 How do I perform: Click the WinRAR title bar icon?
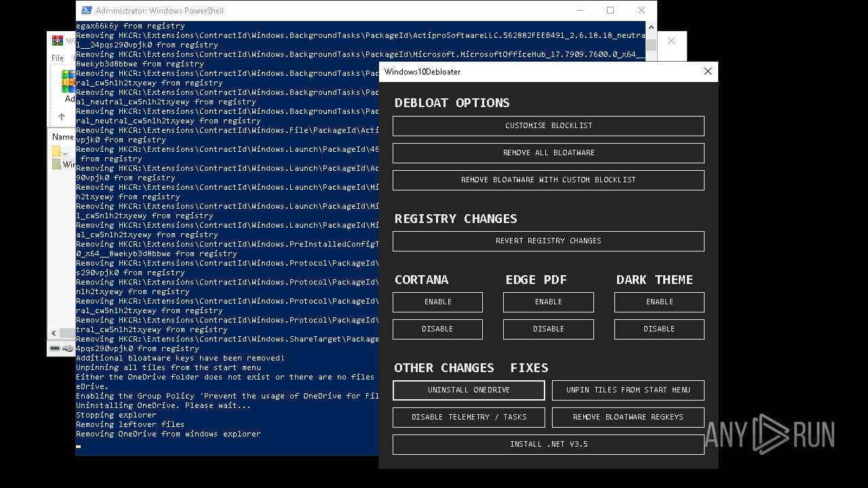point(58,41)
